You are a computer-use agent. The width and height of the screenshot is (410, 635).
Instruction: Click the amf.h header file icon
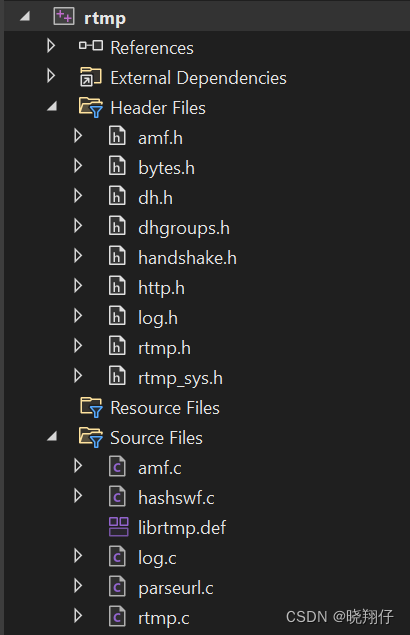coord(117,136)
